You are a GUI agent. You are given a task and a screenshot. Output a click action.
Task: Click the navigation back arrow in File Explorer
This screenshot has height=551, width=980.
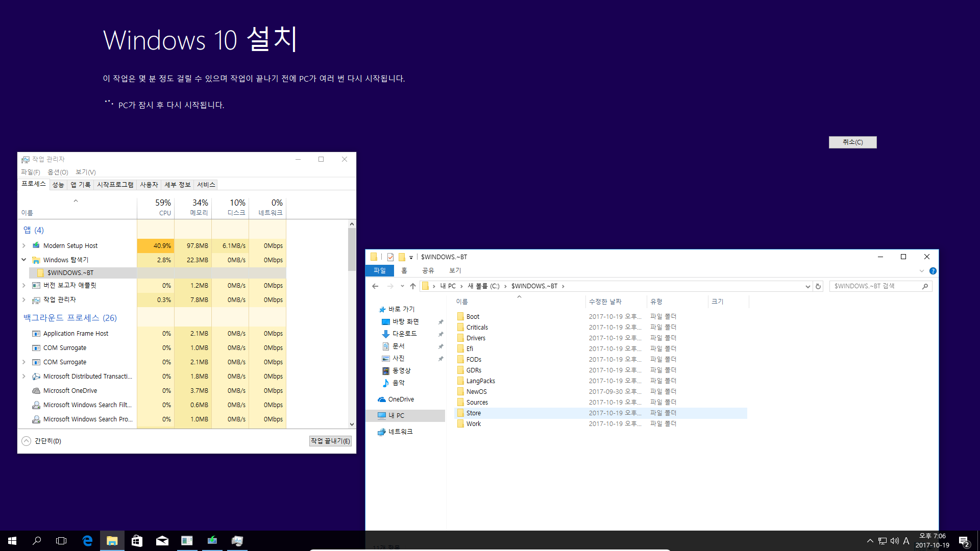point(376,286)
